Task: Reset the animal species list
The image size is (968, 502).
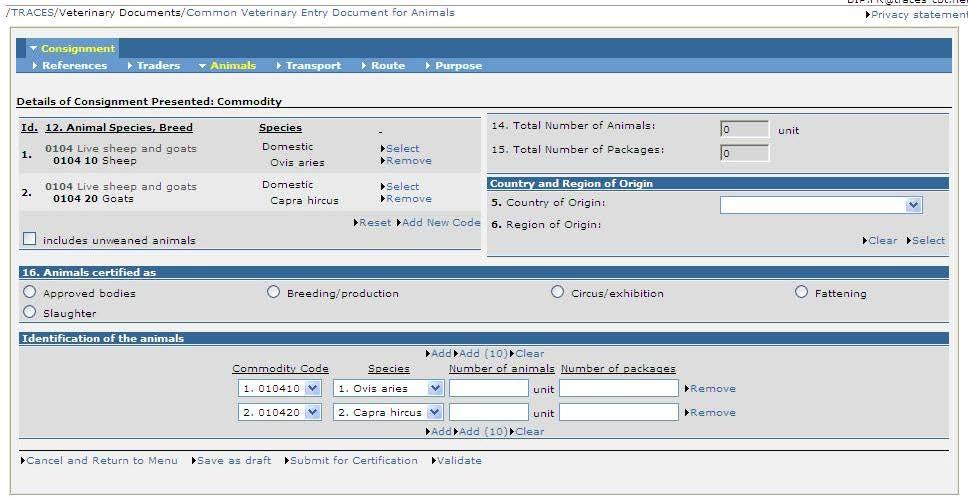Action: point(375,222)
